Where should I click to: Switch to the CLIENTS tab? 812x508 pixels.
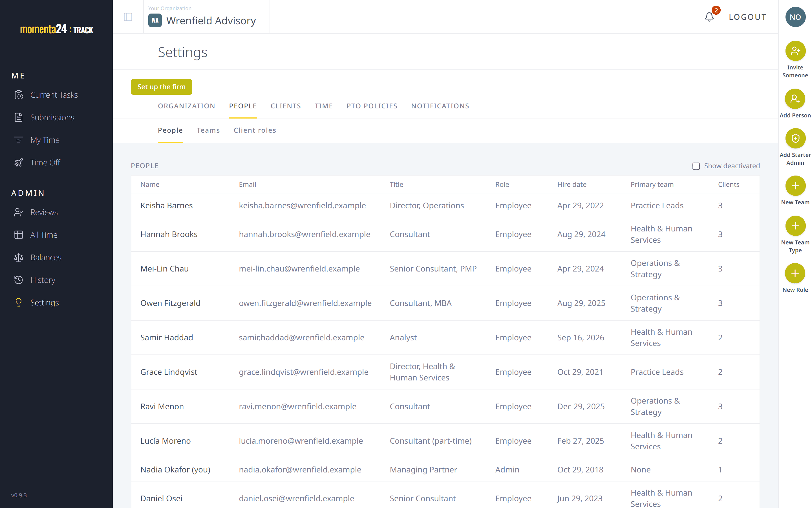[286, 106]
